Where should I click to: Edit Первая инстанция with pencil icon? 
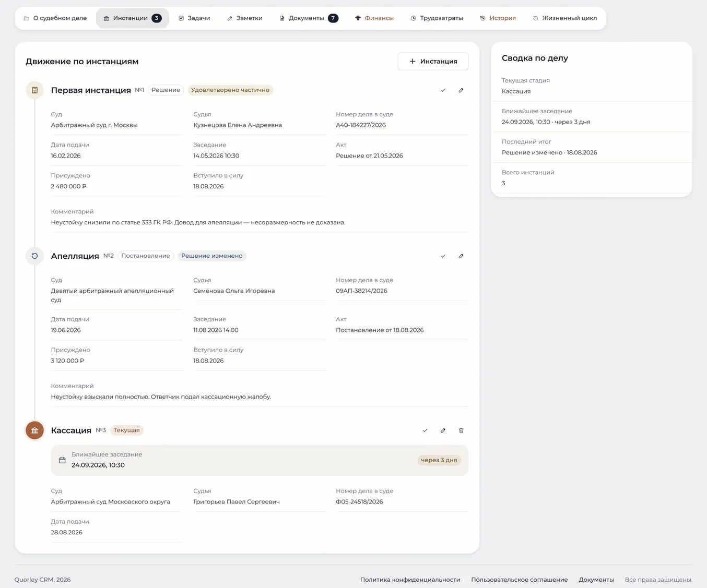(461, 90)
